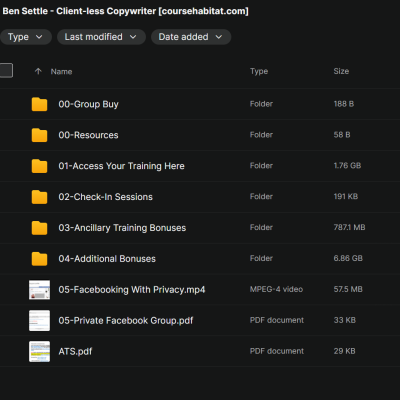Click the 191 KB size value
Viewport: 400px width, 400px height.
pyautogui.click(x=346, y=197)
